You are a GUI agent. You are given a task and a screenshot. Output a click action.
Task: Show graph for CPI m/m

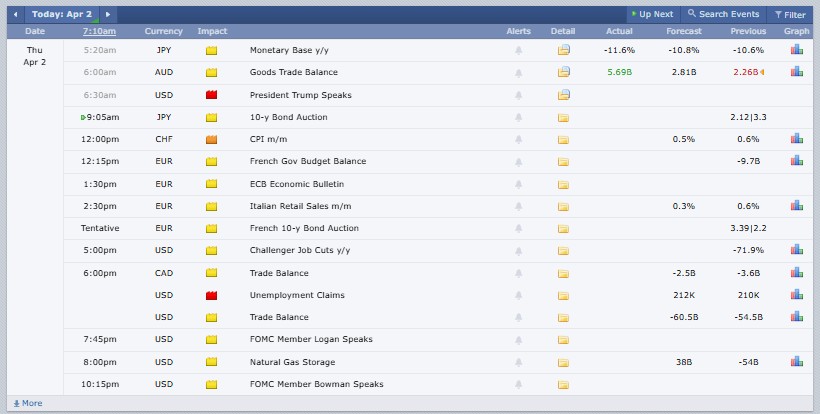click(797, 139)
